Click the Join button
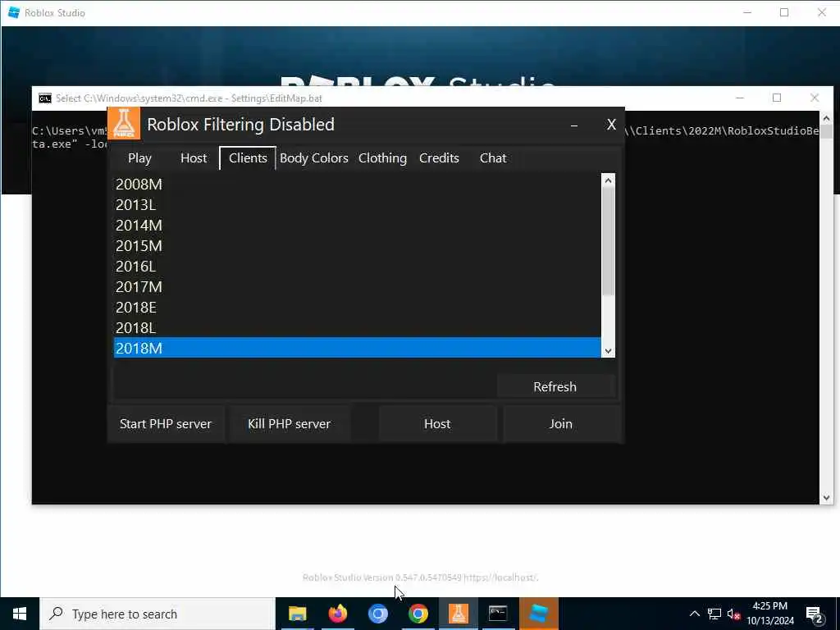 click(561, 424)
